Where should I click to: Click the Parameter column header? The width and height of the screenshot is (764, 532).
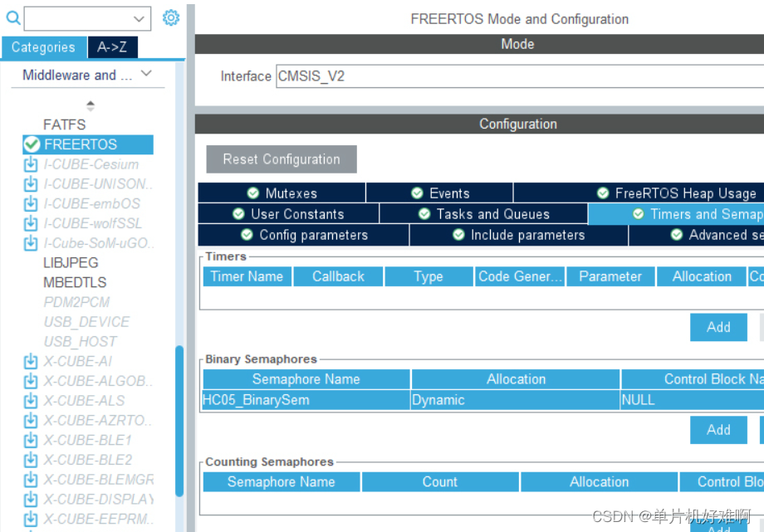pyautogui.click(x=610, y=276)
